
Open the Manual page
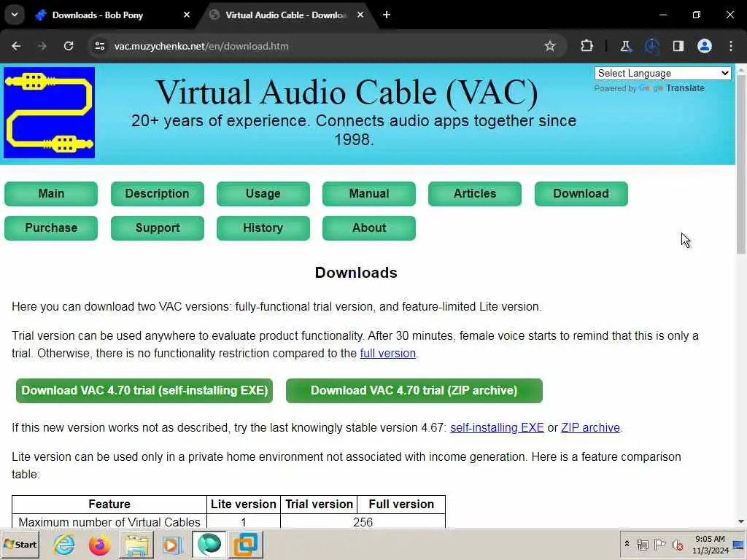click(x=368, y=194)
